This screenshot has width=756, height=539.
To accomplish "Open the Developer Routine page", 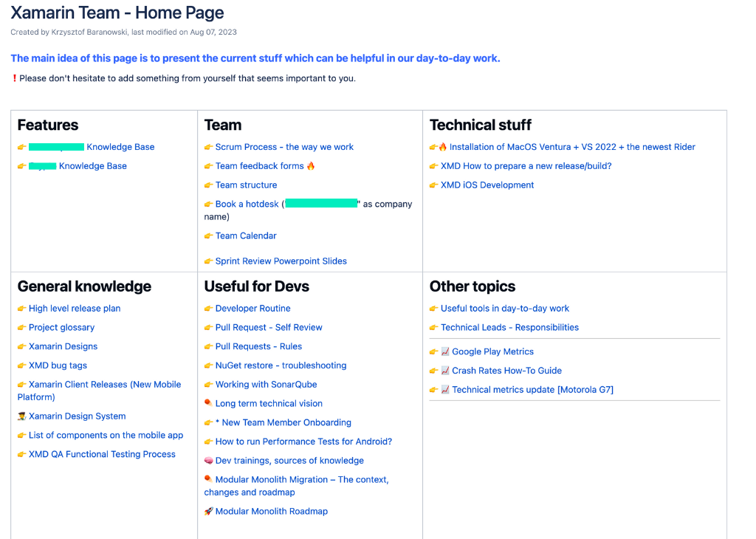I will click(252, 309).
